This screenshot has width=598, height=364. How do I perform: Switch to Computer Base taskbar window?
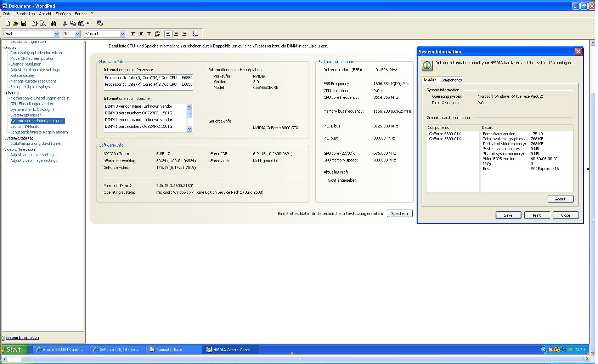click(x=174, y=349)
